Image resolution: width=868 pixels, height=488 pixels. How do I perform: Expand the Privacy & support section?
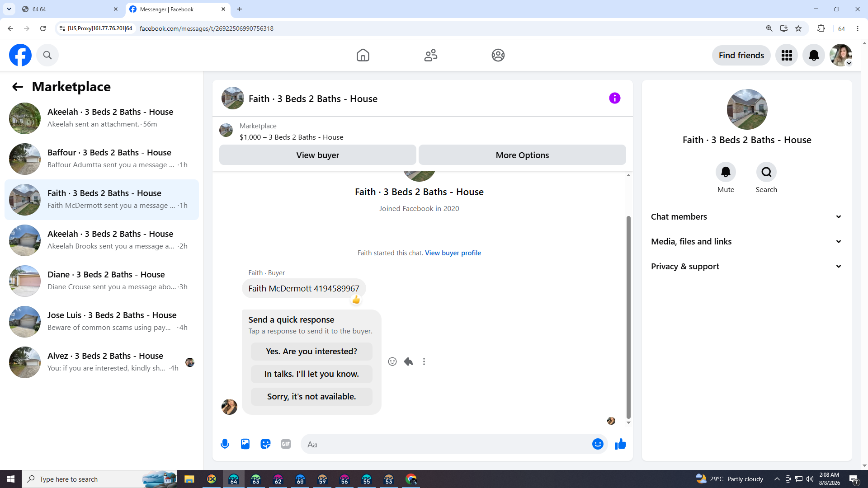747,267
